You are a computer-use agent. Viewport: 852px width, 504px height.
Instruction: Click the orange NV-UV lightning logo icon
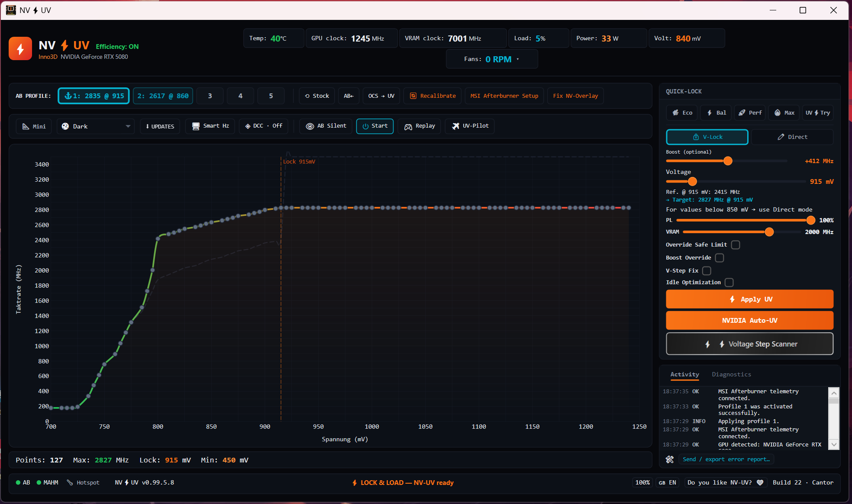click(x=20, y=48)
